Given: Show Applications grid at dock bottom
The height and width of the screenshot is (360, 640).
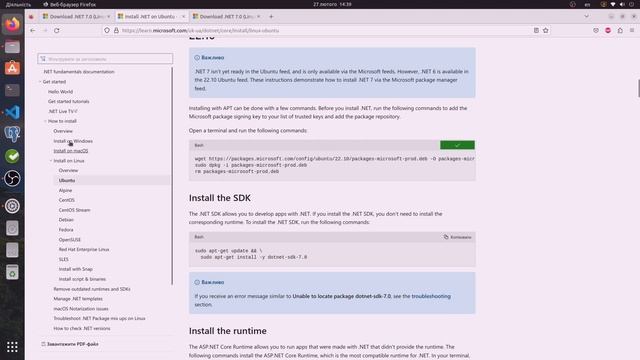Looking at the screenshot, I should point(12,347).
